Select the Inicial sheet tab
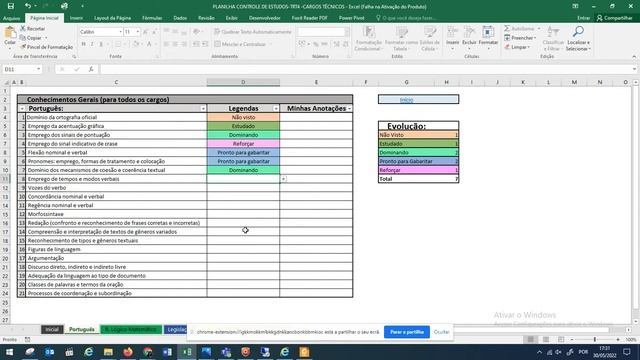This screenshot has height=360, width=640. (52, 329)
